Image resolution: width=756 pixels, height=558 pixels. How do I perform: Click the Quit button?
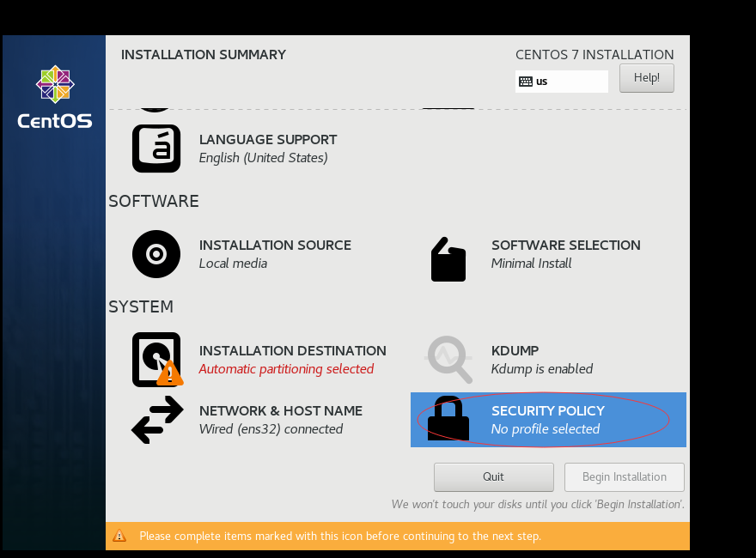point(494,477)
